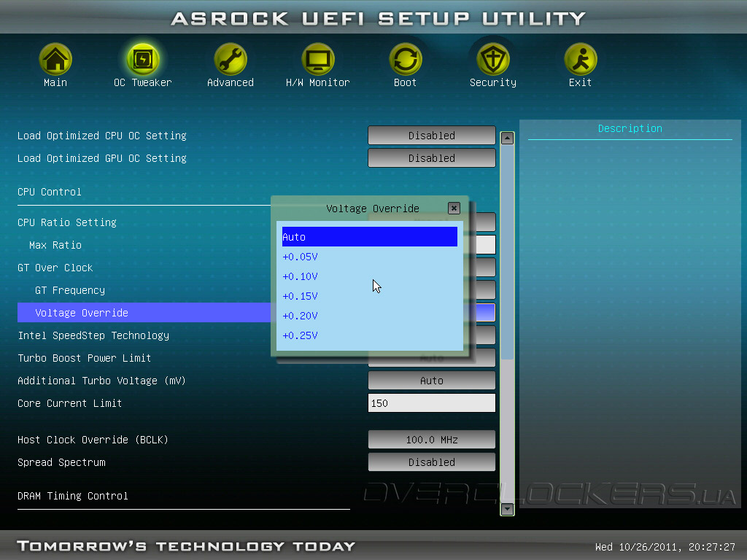This screenshot has width=747, height=560.
Task: Click the CPU Control heading
Action: pos(49,192)
